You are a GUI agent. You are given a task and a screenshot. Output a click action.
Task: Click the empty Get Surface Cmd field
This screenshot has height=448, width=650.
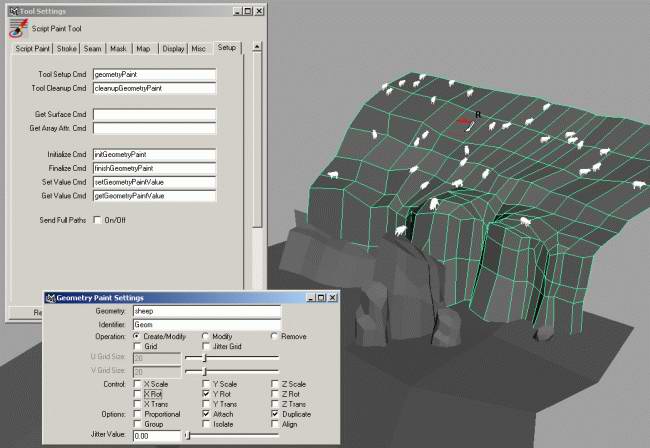tap(154, 115)
